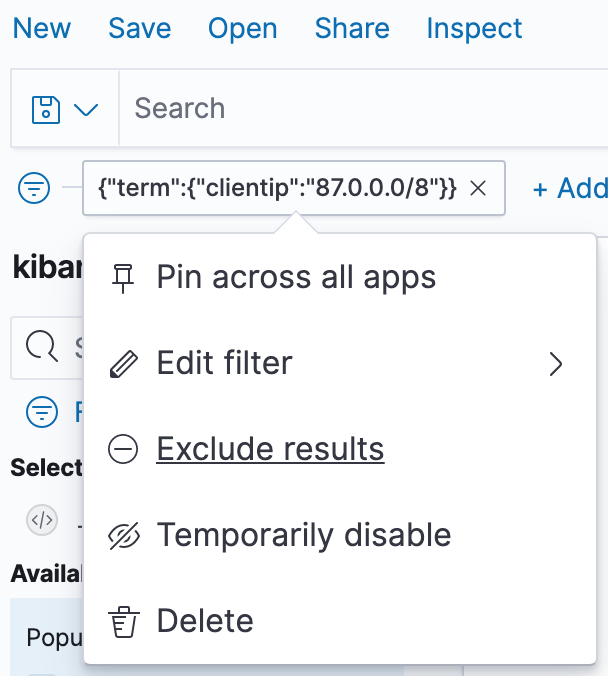Screen dimensions: 608x676
Task: Open the filter options circle icon
Action: coord(35,187)
